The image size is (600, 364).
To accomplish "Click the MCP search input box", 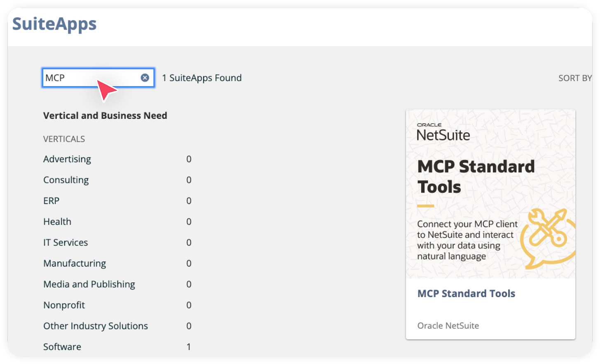I will coord(98,78).
